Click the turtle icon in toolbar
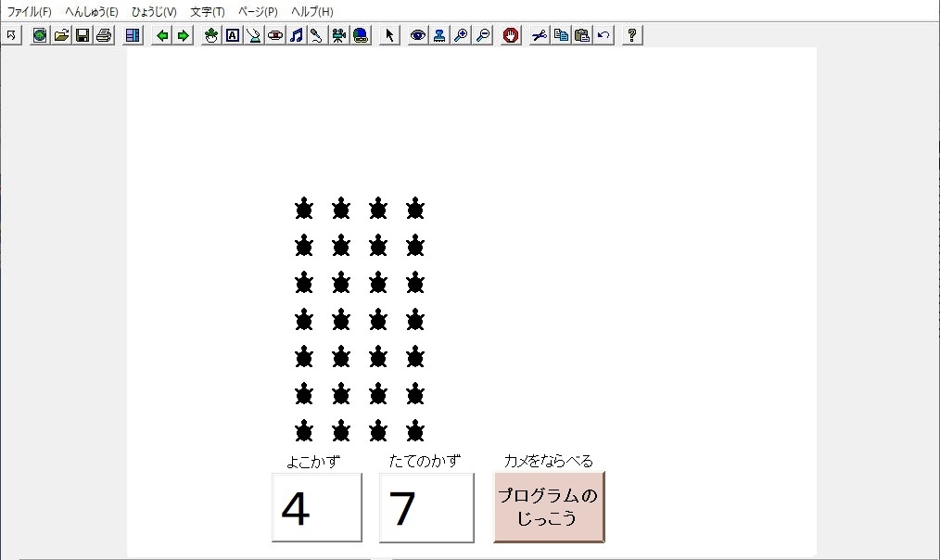Viewport: 940px width, 560px height. tap(211, 35)
